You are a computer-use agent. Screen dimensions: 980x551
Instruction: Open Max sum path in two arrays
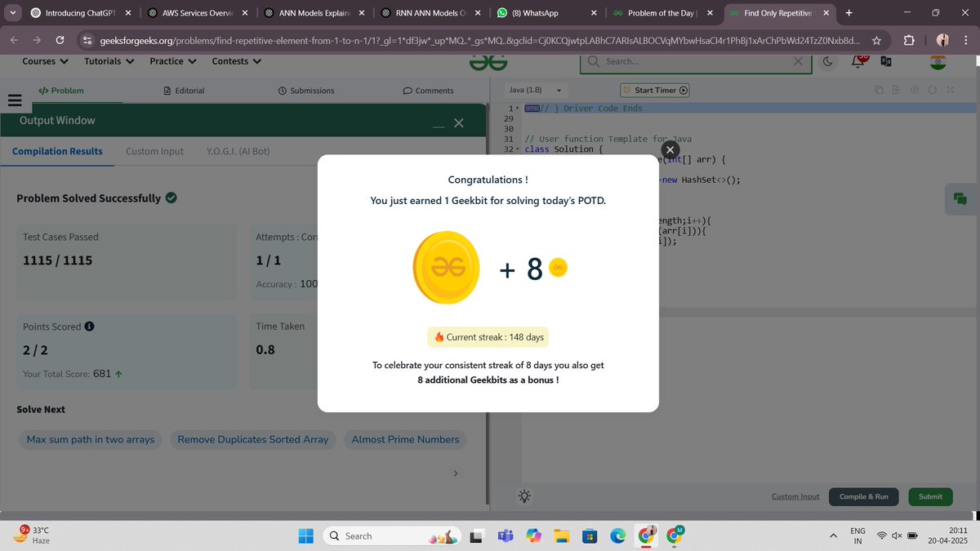tap(91, 439)
